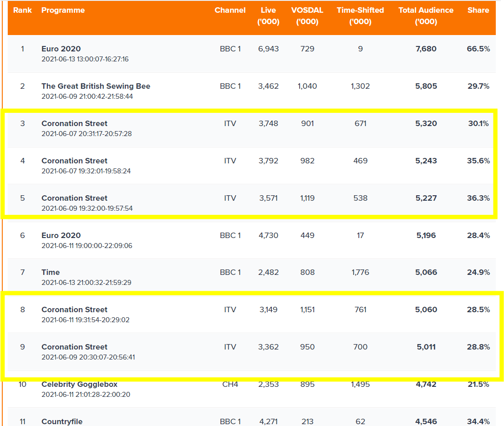Select the Share column header
Image resolution: width=504 pixels, height=426 pixels.
tap(478, 10)
